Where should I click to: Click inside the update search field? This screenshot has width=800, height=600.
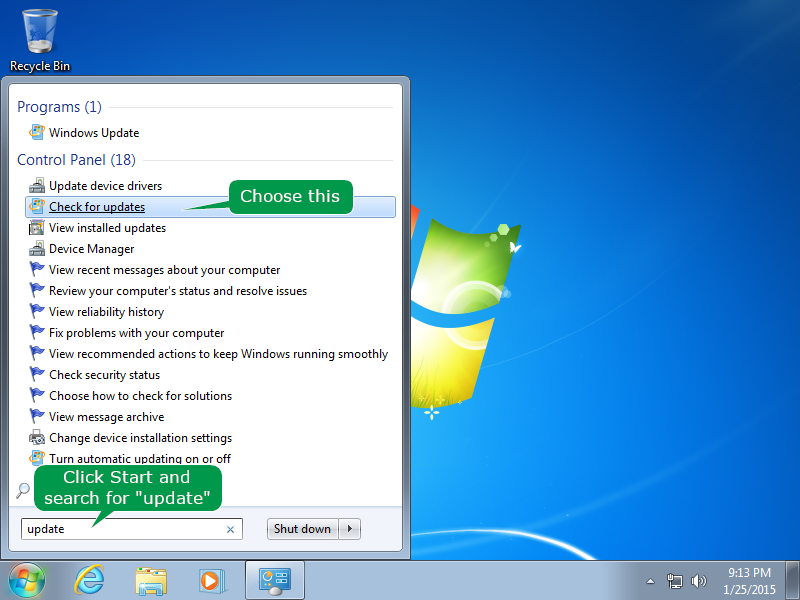132,529
